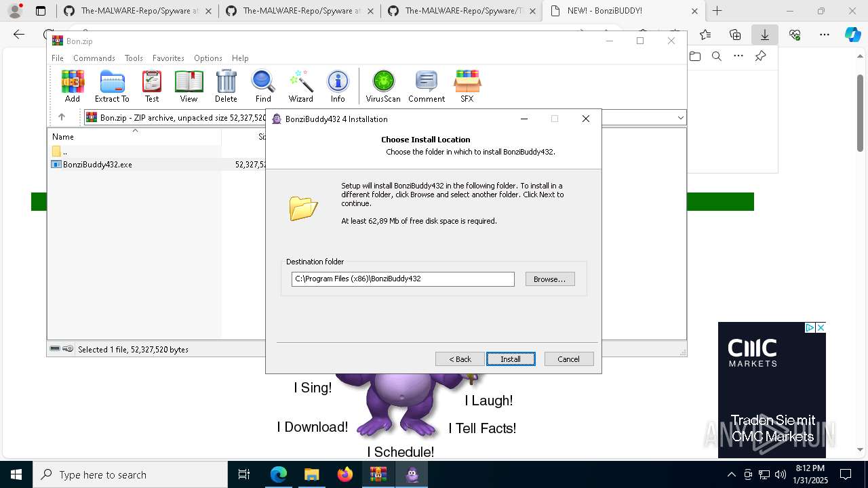The image size is (868, 488).
Task: Switch to first The-MALWARE-Repo browser tab
Action: (x=138, y=11)
